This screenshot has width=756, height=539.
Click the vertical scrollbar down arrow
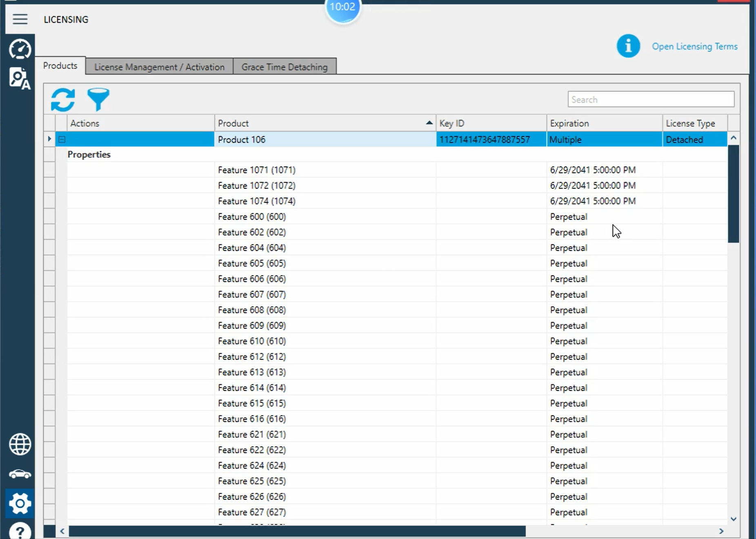tap(734, 519)
